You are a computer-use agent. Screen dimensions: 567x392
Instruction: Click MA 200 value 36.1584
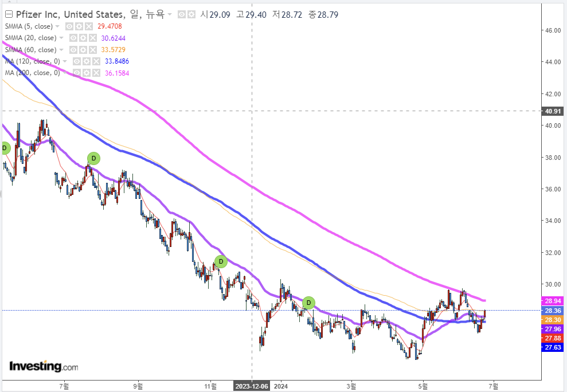click(117, 73)
